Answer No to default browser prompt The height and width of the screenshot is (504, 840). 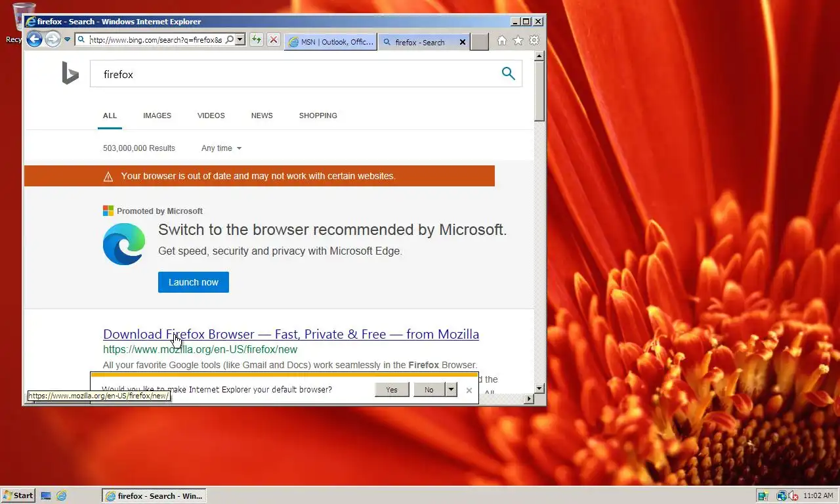pos(429,390)
